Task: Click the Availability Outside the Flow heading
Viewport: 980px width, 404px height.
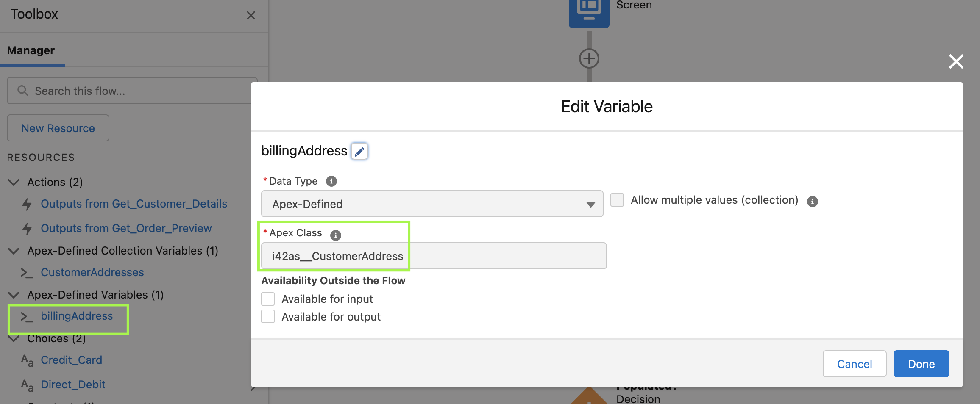Action: tap(333, 281)
